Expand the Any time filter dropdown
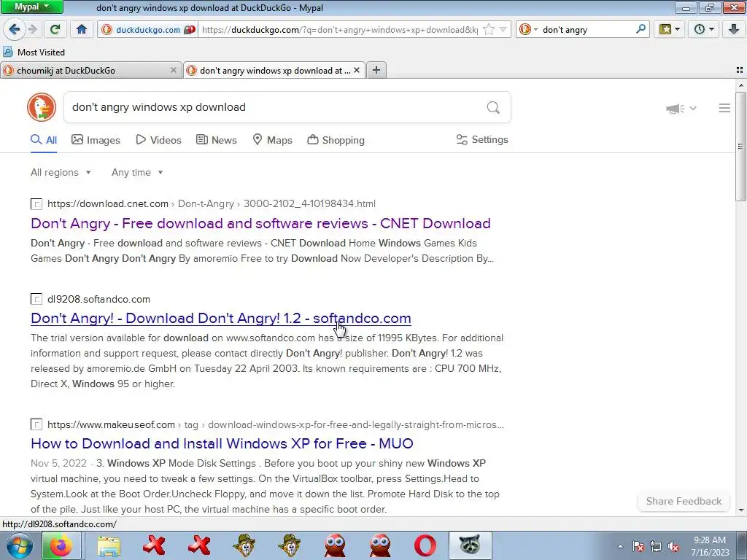Screen dimensions: 747x560 pyautogui.click(x=137, y=172)
